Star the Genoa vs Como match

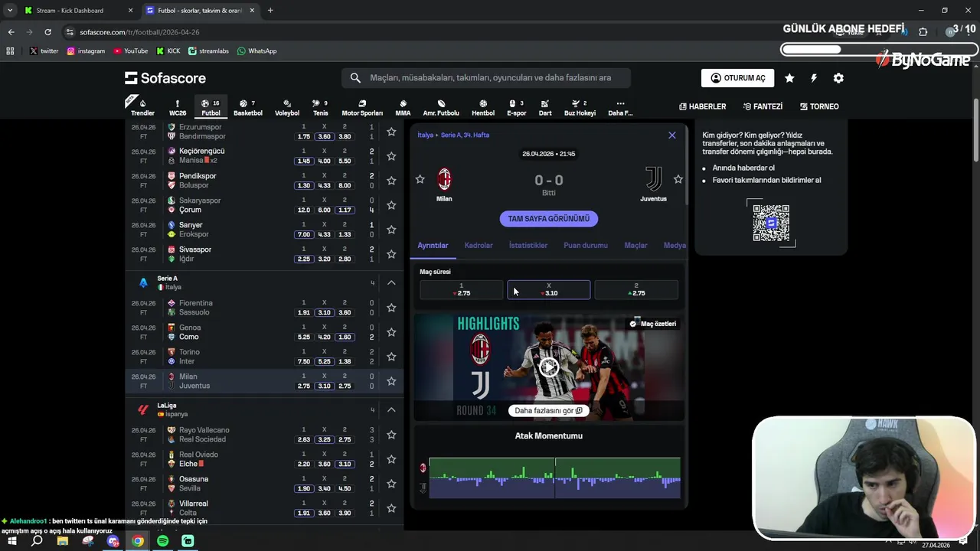coord(391,332)
